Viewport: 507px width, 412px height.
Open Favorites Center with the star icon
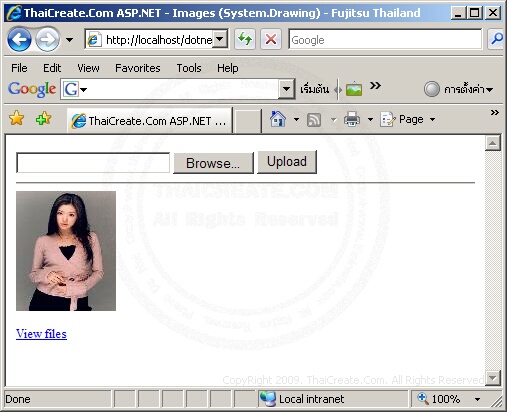pos(16,118)
